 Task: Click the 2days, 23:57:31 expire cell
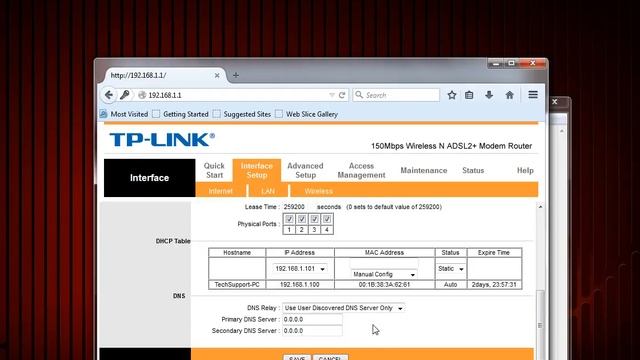494,284
